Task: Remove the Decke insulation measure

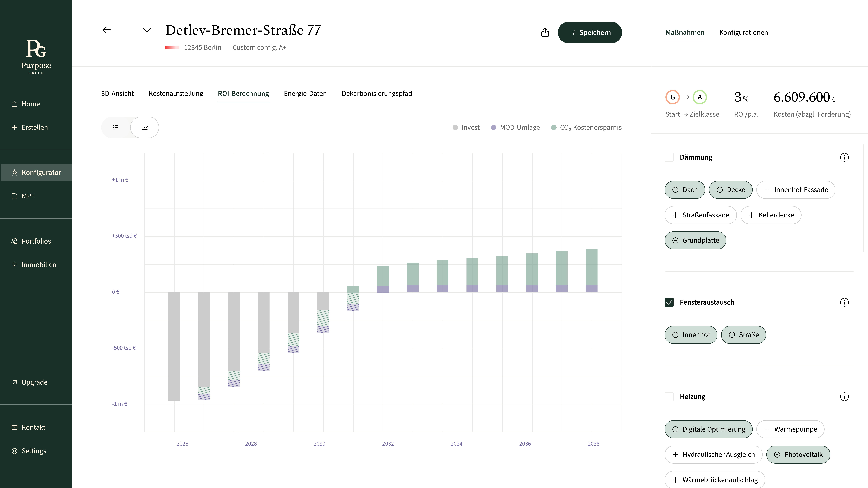Action: (x=731, y=190)
